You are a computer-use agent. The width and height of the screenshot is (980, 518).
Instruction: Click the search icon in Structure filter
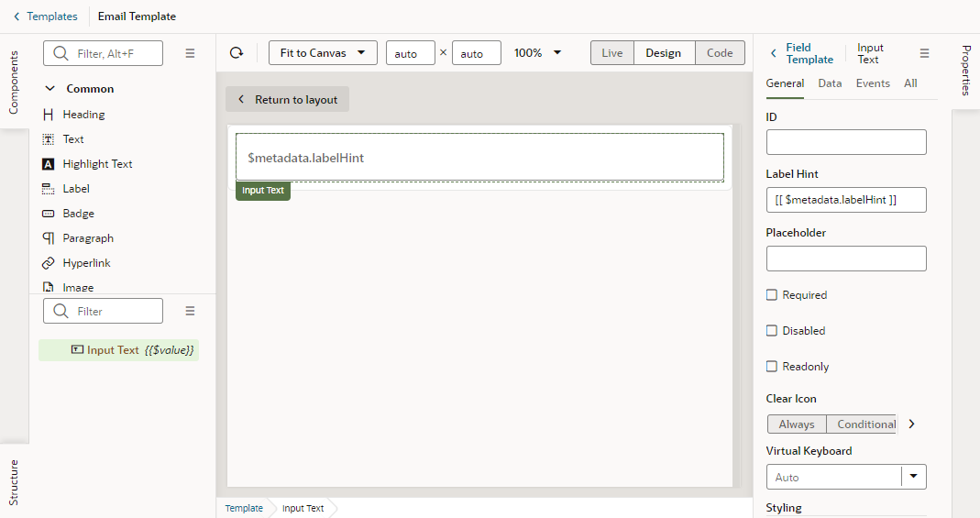click(61, 311)
